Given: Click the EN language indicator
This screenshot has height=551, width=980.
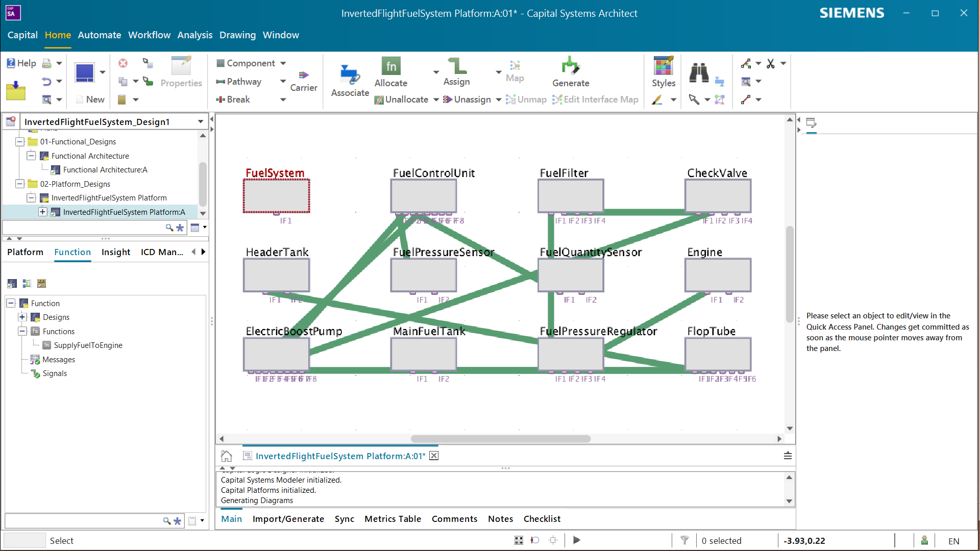Looking at the screenshot, I should (x=953, y=541).
